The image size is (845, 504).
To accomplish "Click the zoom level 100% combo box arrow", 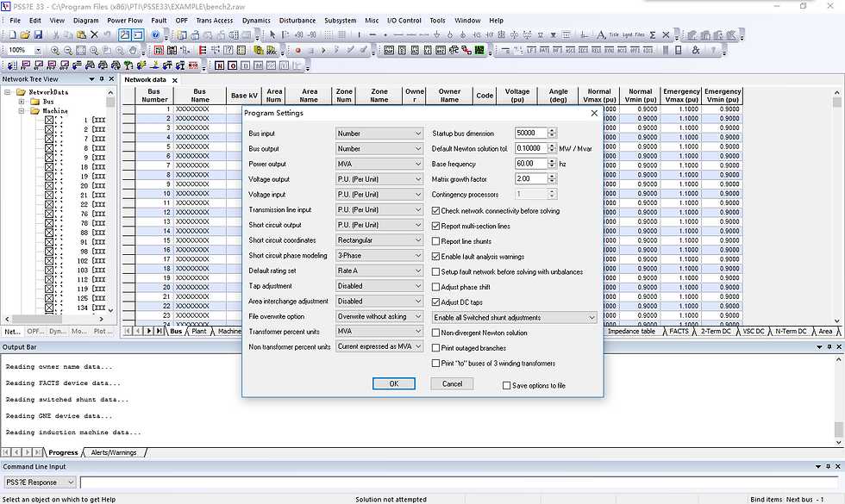I will pos(38,51).
